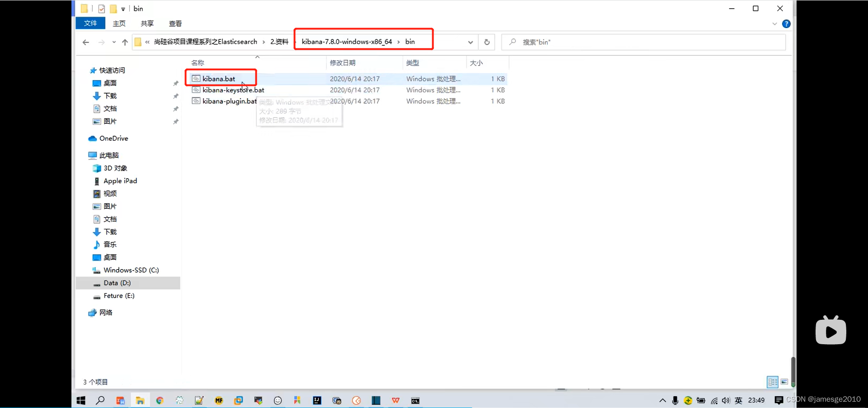This screenshot has width=868, height=408.
Task: Switch to large icons view button
Action: (x=784, y=382)
